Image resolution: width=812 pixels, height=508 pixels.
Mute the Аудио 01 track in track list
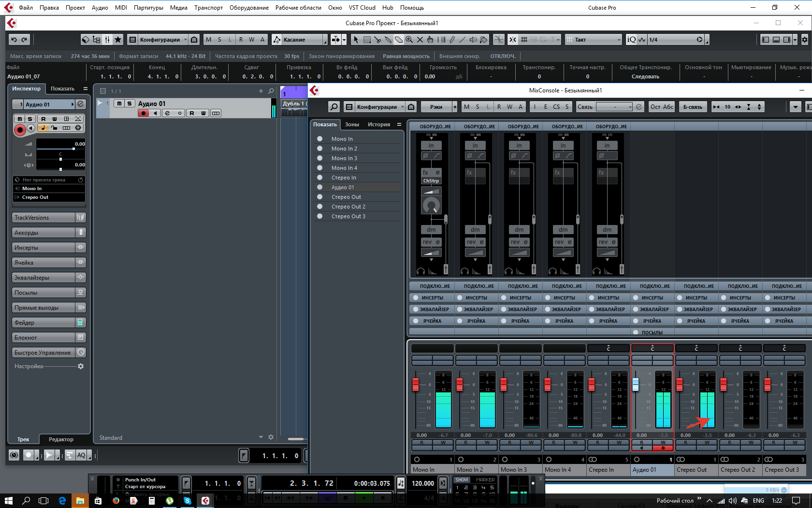click(119, 104)
